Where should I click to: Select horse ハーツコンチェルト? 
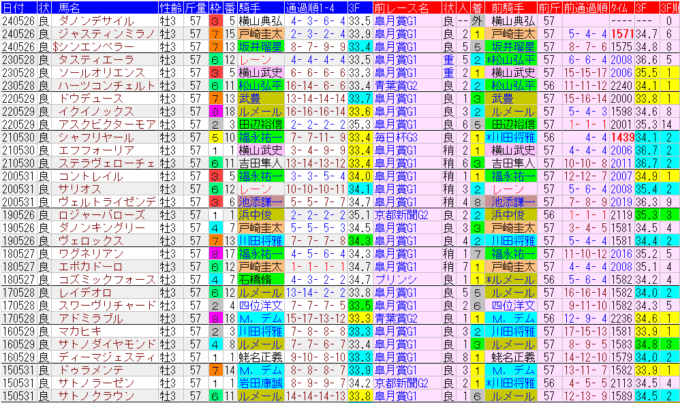tap(106, 85)
